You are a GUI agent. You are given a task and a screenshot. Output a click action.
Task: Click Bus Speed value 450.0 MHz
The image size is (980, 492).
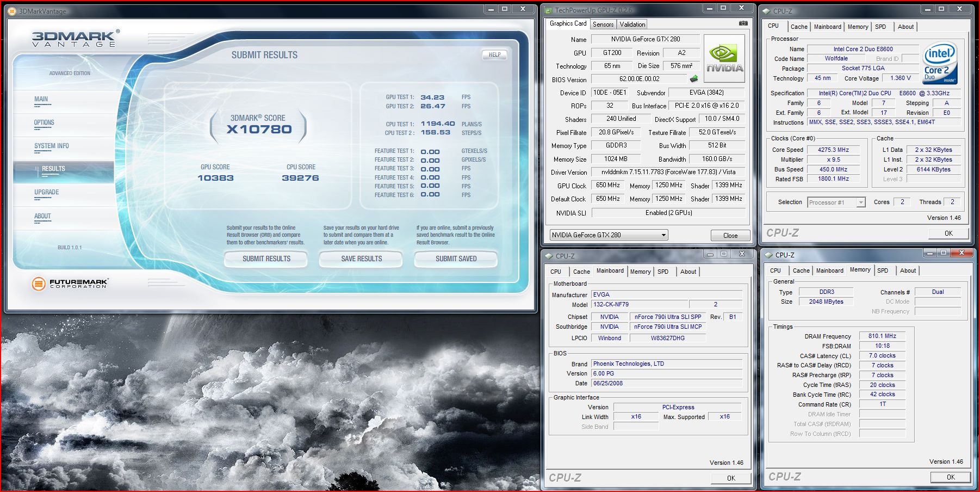833,169
